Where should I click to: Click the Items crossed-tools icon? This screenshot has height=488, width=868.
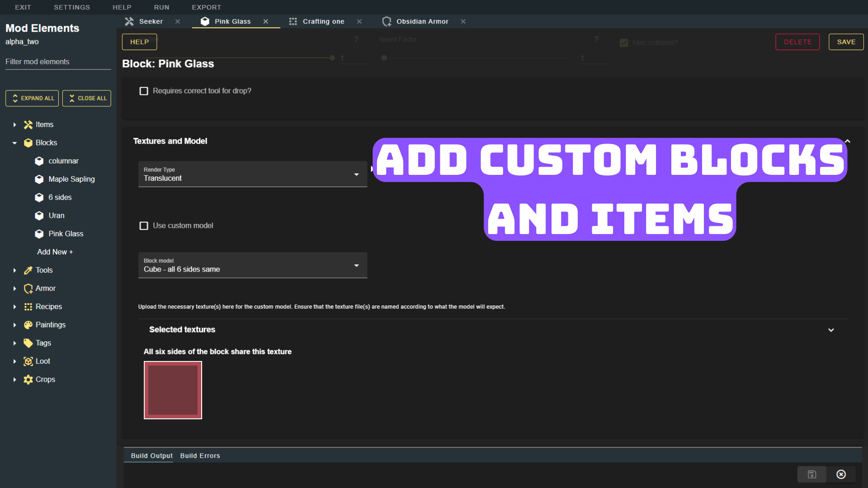28,124
